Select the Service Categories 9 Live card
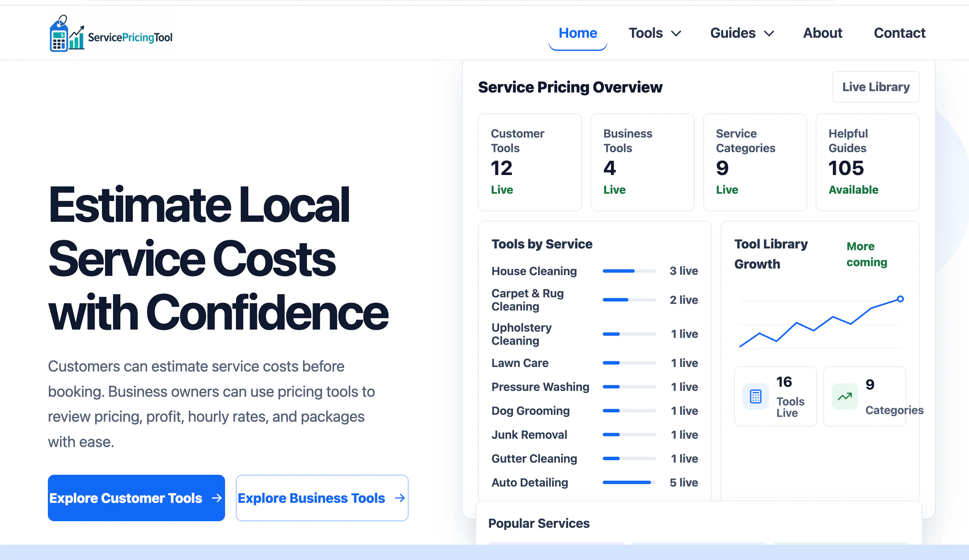 point(755,162)
